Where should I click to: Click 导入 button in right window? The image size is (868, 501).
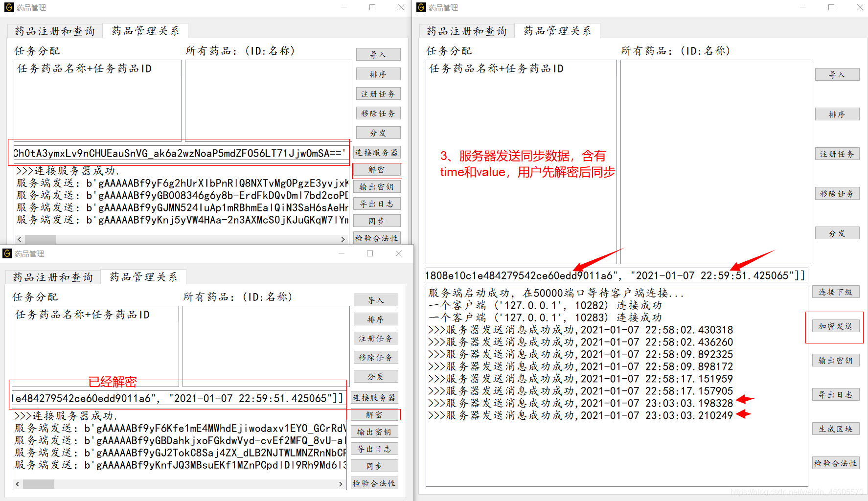[837, 74]
